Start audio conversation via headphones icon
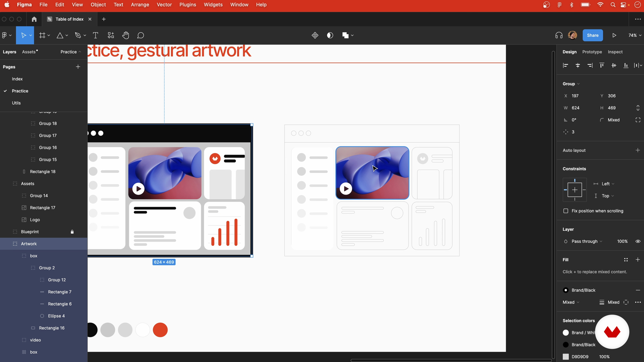 point(559,35)
